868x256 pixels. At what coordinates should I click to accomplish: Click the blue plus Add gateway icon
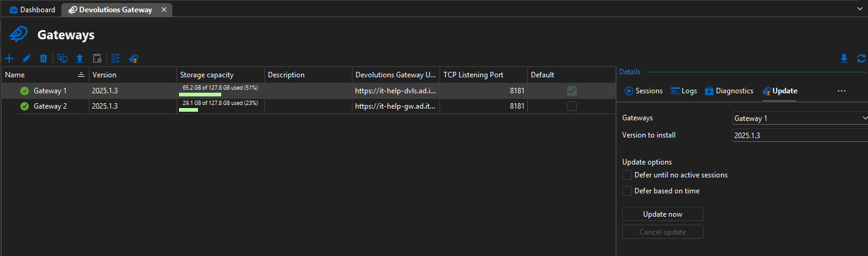9,58
